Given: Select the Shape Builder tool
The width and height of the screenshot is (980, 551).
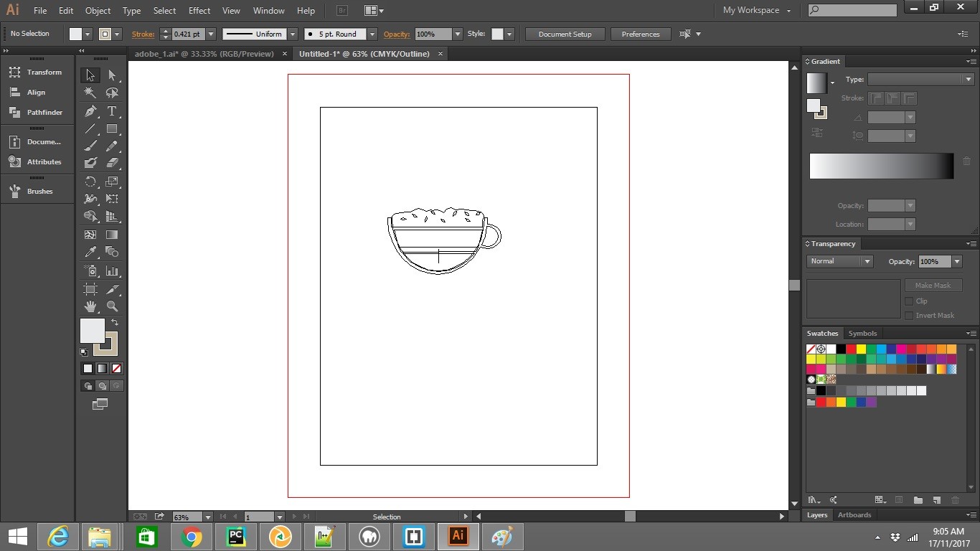Looking at the screenshot, I should pos(90,217).
